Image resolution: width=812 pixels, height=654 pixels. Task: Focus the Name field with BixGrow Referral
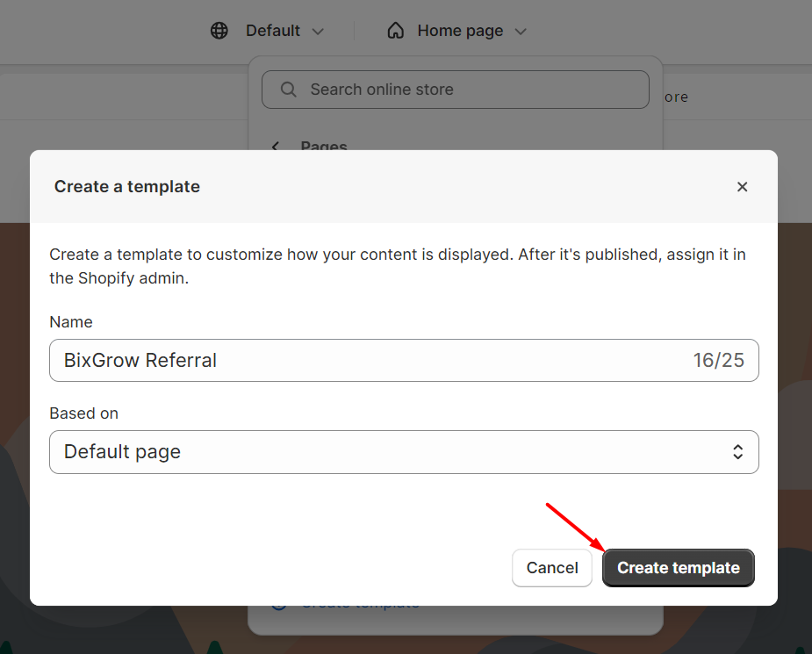click(369, 361)
